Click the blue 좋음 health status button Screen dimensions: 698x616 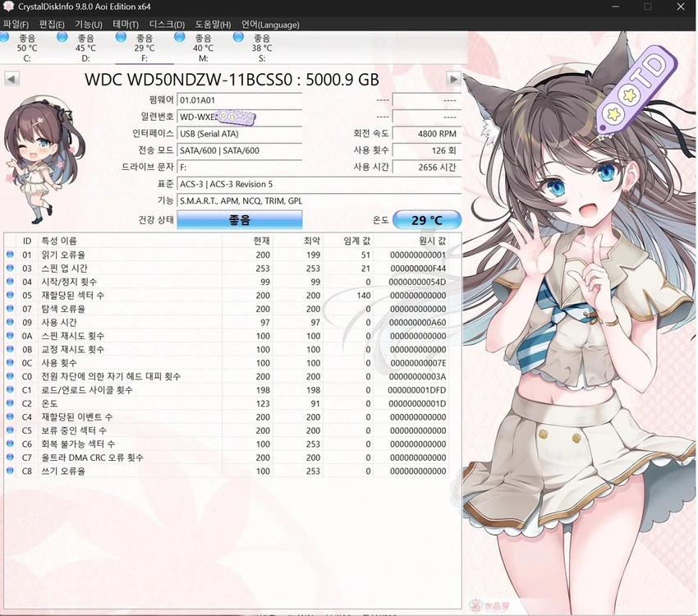pos(240,220)
